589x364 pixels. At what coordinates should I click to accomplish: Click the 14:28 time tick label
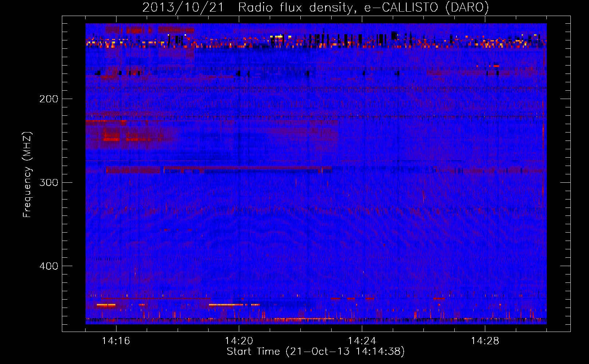485,341
